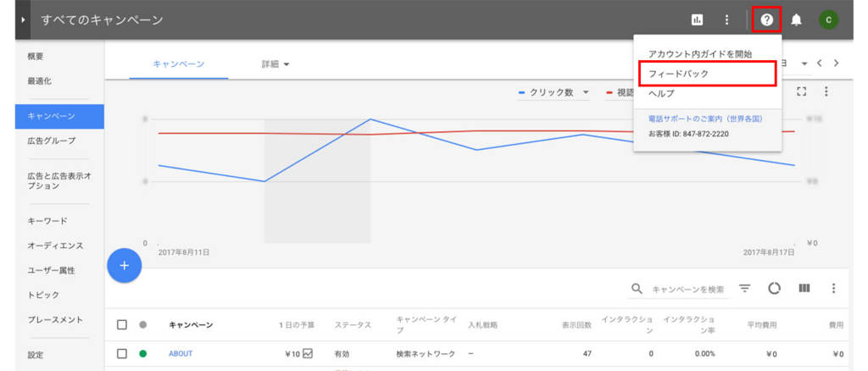The height and width of the screenshot is (371, 868).
Task: Click in the キャンペーンを検索 search field
Action: point(687,289)
